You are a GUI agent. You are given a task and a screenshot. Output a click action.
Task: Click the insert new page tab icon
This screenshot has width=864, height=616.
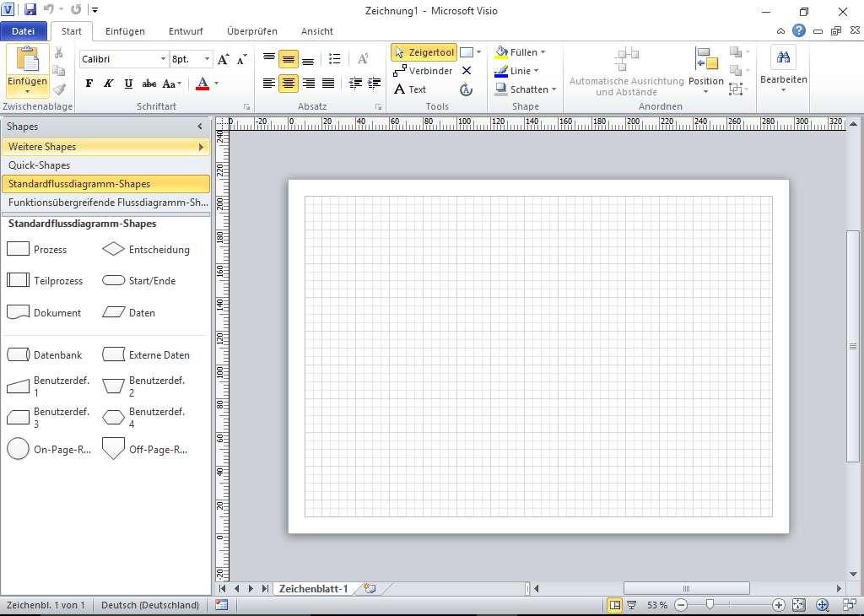click(x=370, y=588)
